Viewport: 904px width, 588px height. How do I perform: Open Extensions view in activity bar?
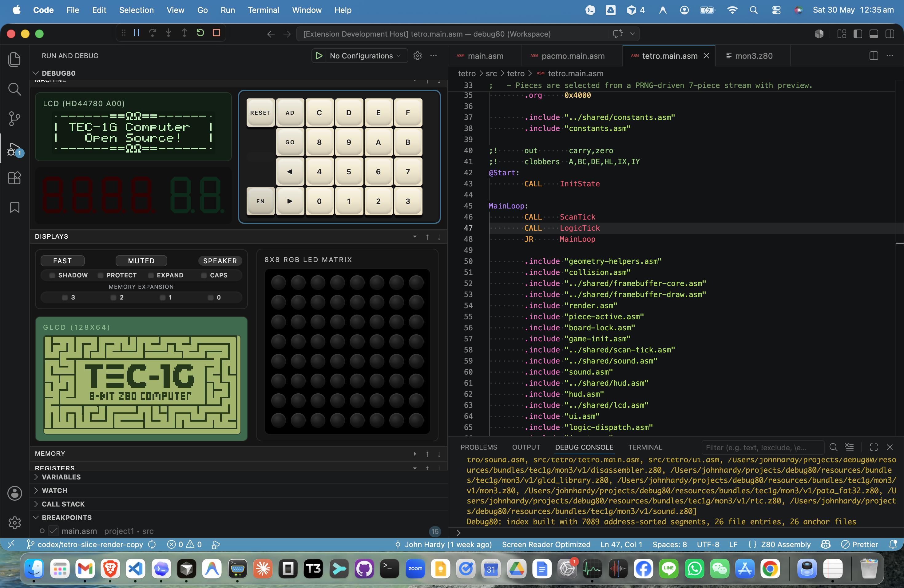(x=14, y=178)
